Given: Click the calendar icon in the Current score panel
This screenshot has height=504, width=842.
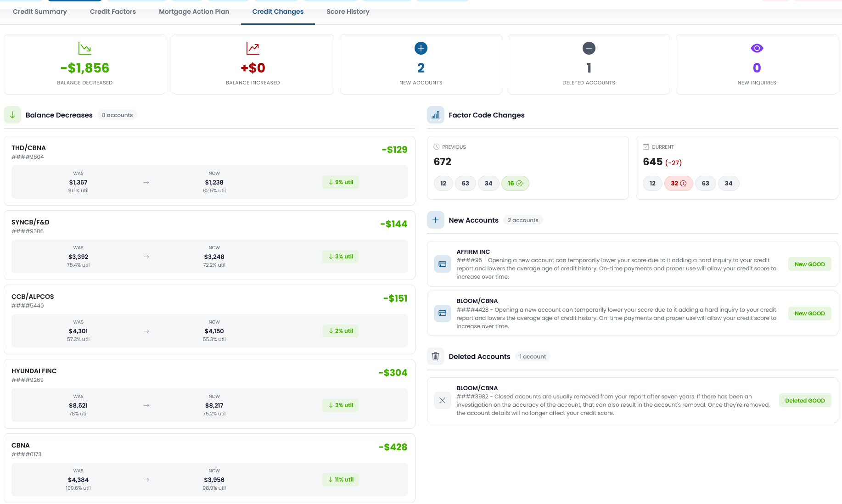Looking at the screenshot, I should tap(646, 147).
